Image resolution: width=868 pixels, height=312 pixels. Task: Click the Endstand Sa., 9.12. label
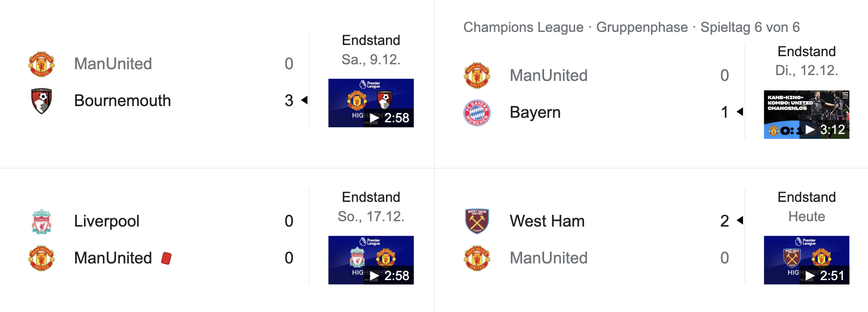[x=371, y=49]
